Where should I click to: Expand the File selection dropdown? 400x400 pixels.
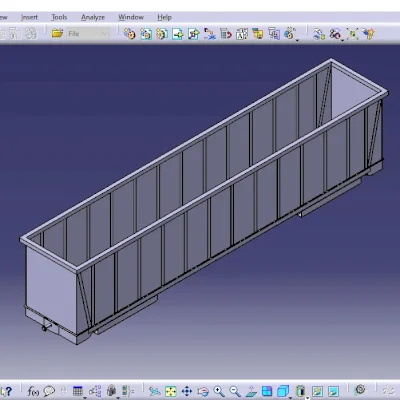click(104, 34)
